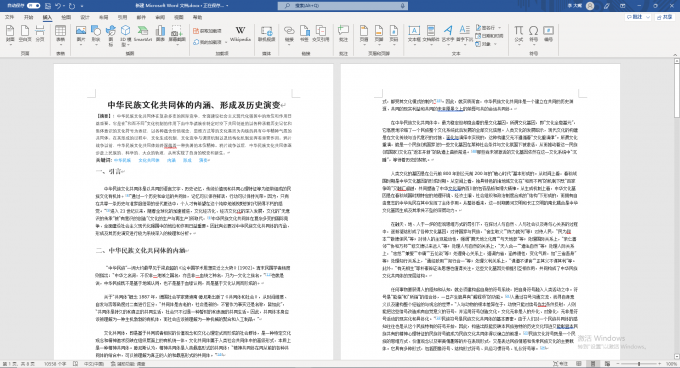Click the user account avatar

[590, 6]
